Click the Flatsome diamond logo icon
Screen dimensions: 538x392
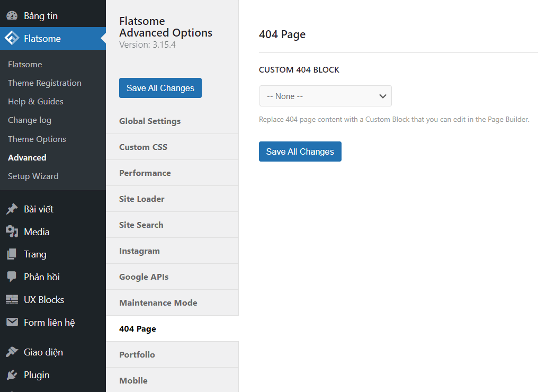click(x=12, y=38)
